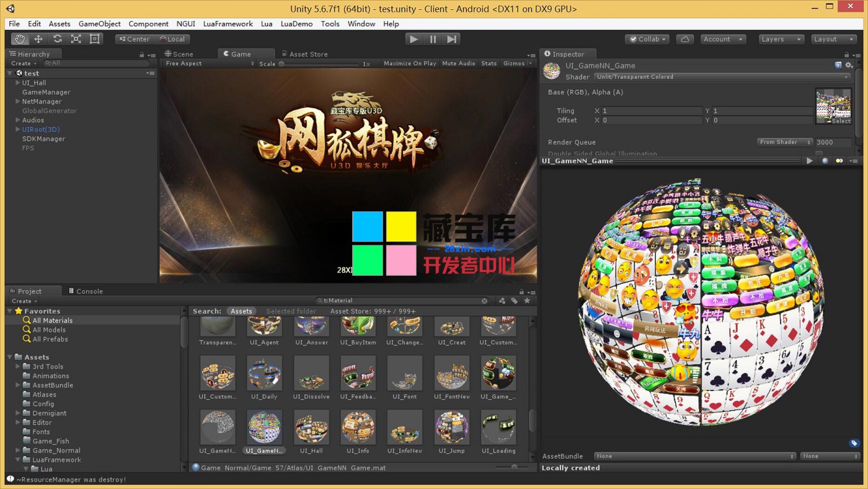868x489 pixels.
Task: Select the Hand tool in toolbar
Action: 20,39
